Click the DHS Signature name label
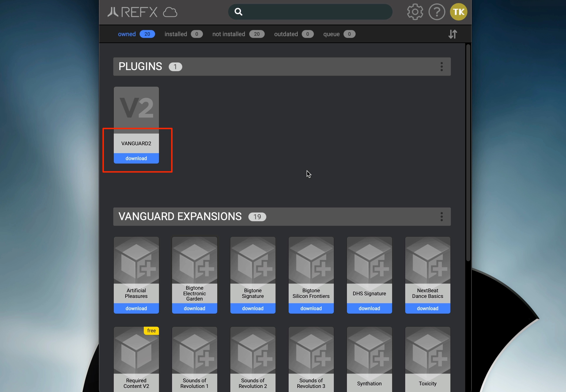The image size is (566, 392). point(369,294)
